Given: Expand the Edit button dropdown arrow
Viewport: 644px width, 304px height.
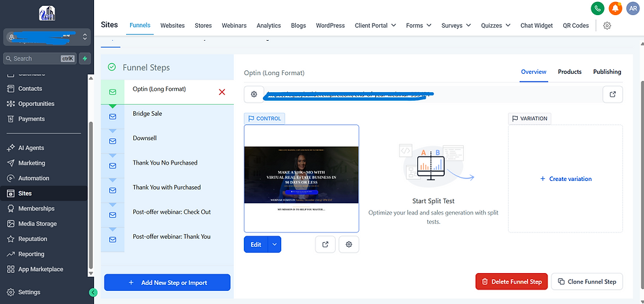Looking at the screenshot, I should coord(275,244).
